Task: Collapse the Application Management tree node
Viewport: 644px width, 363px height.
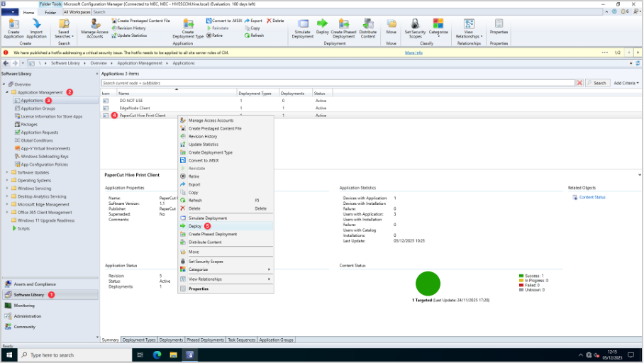Action: click(8, 92)
